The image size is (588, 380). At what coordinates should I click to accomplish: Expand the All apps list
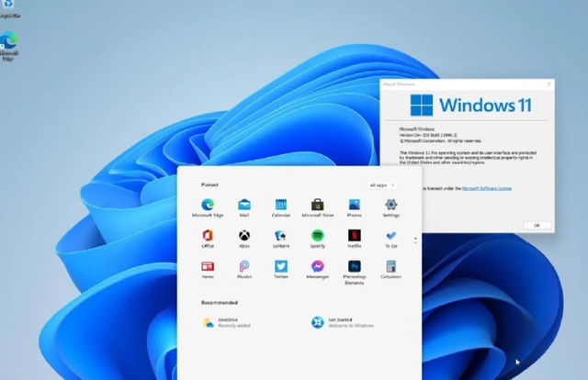[x=381, y=184]
